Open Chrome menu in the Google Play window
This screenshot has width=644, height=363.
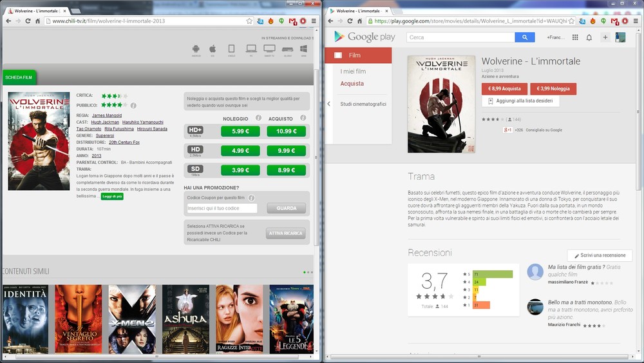(x=635, y=21)
